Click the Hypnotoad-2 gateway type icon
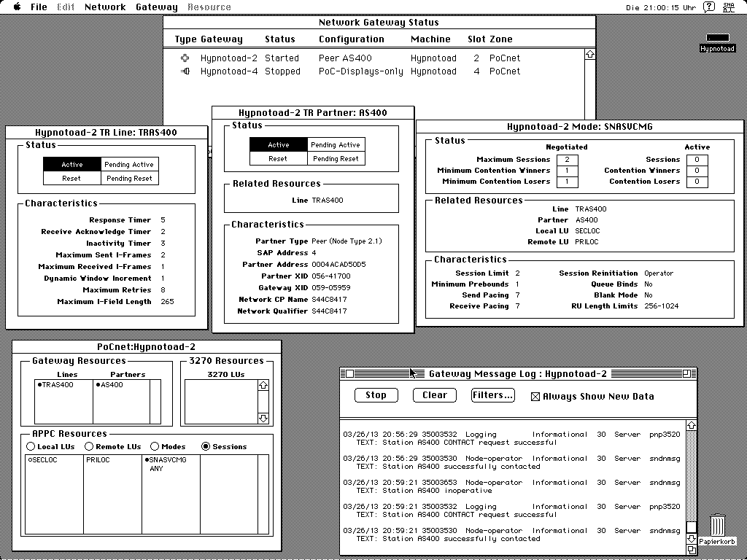 tap(185, 58)
